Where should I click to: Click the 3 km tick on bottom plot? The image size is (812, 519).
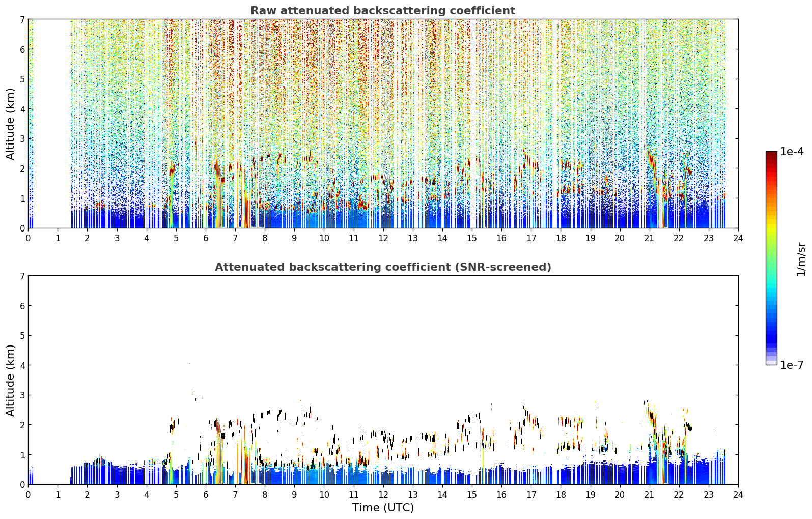(x=22, y=395)
